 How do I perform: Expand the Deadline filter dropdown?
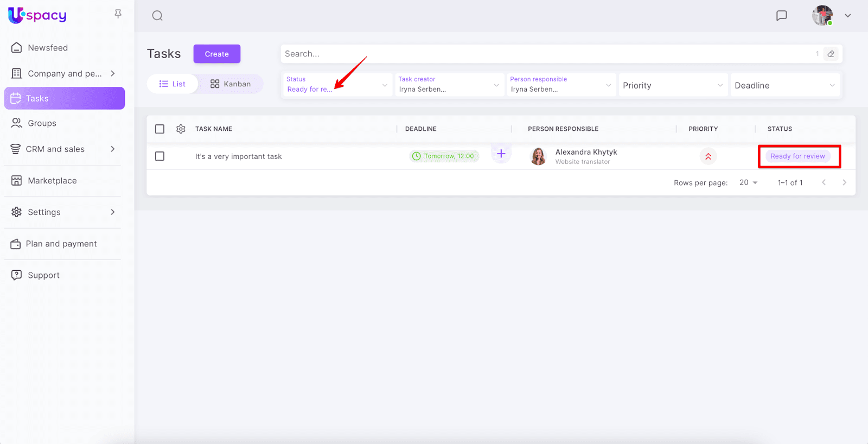[784, 85]
